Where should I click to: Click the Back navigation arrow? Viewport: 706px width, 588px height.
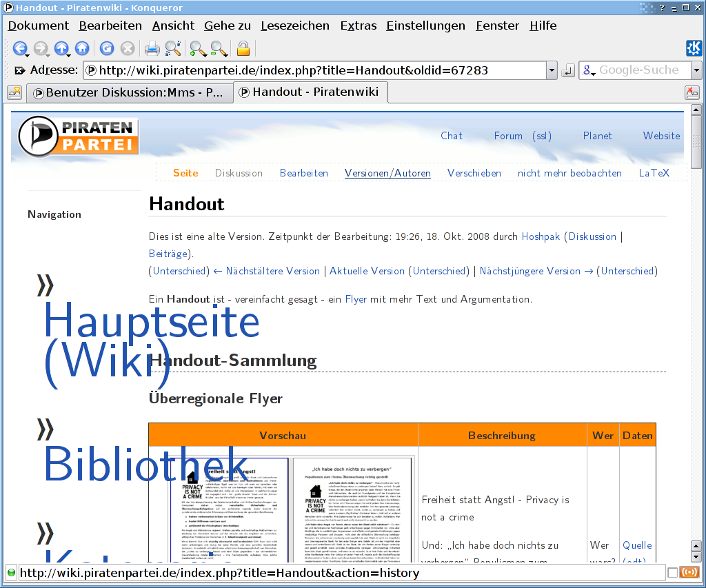pos(19,48)
